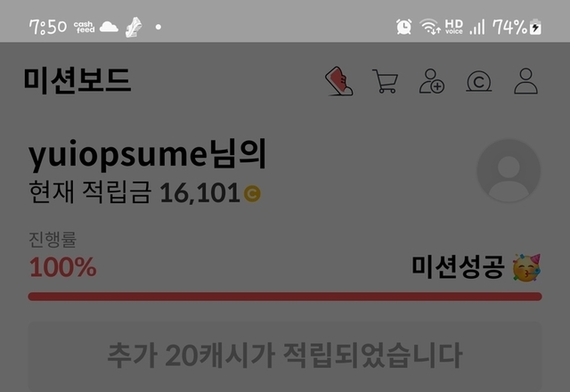Screen dimensions: 570x392
Task: Open the cash coin C icon
Action: click(479, 81)
